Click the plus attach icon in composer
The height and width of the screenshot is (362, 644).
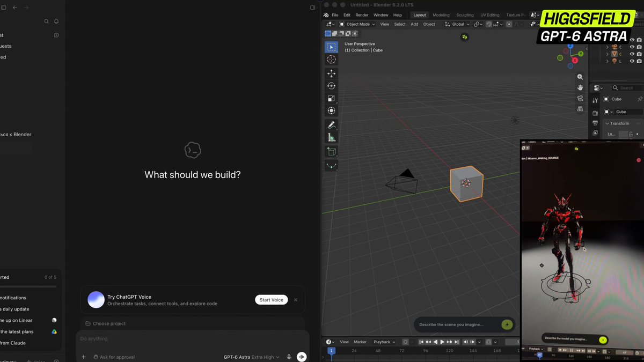[84, 357]
